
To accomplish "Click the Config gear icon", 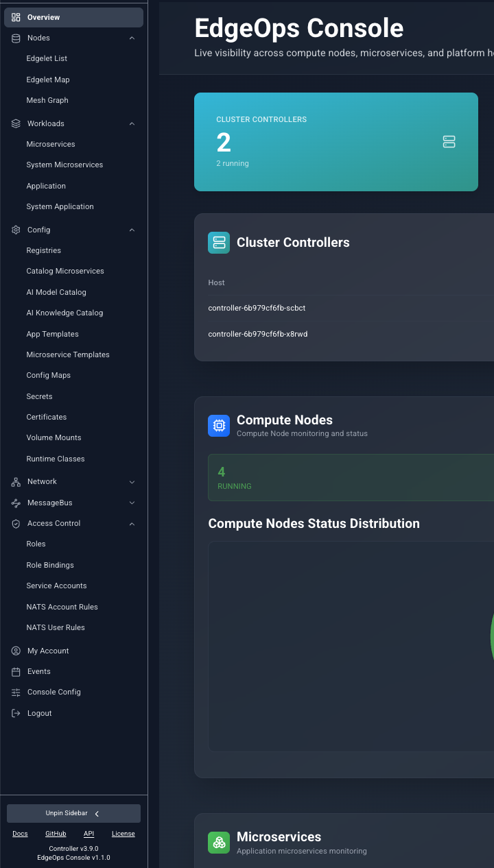I will coord(16,230).
